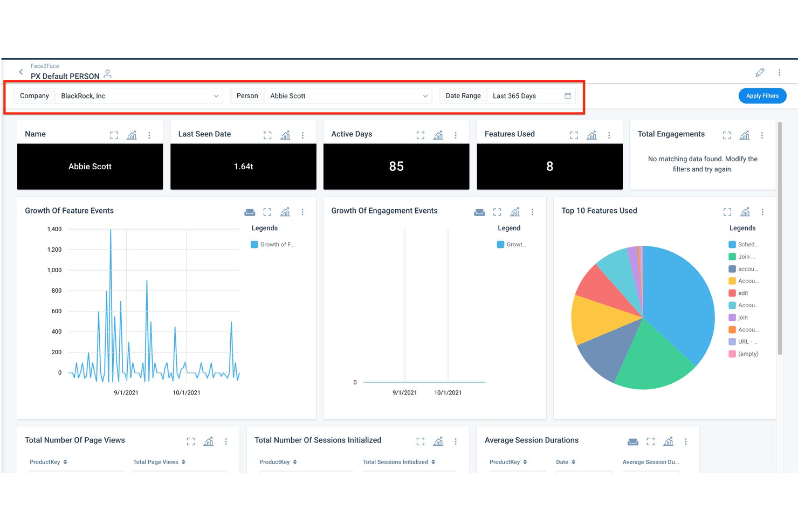This screenshot has height=532, width=798.
Task: Open the three-dot menu on Last Seen Date
Action: pos(302,135)
